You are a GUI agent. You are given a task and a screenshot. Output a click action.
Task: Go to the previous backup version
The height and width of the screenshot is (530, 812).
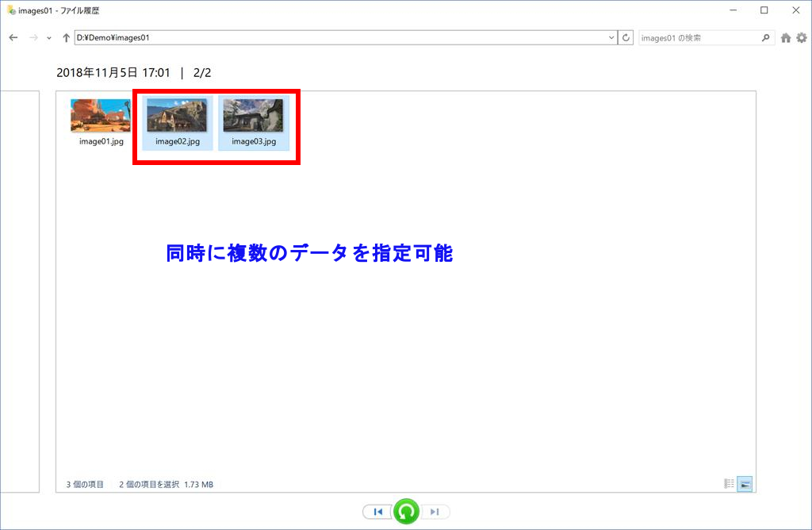(378, 512)
